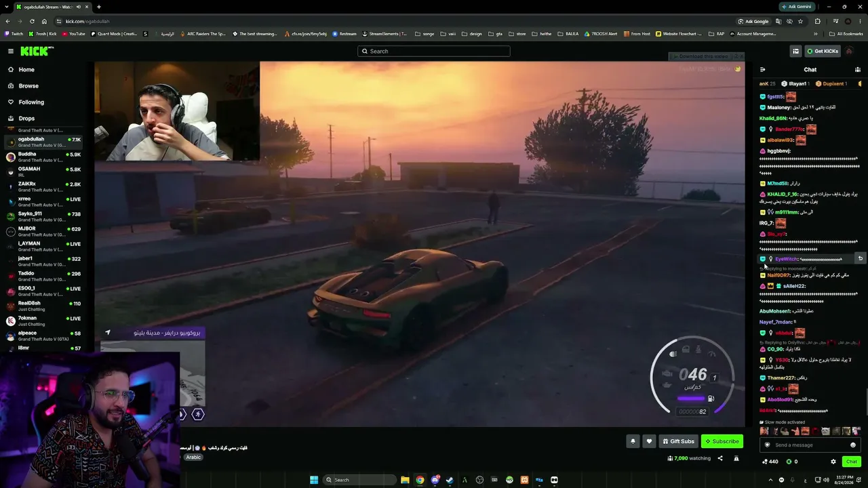Open the Restream bookmark
This screenshot has width=868, height=488.
point(344,34)
